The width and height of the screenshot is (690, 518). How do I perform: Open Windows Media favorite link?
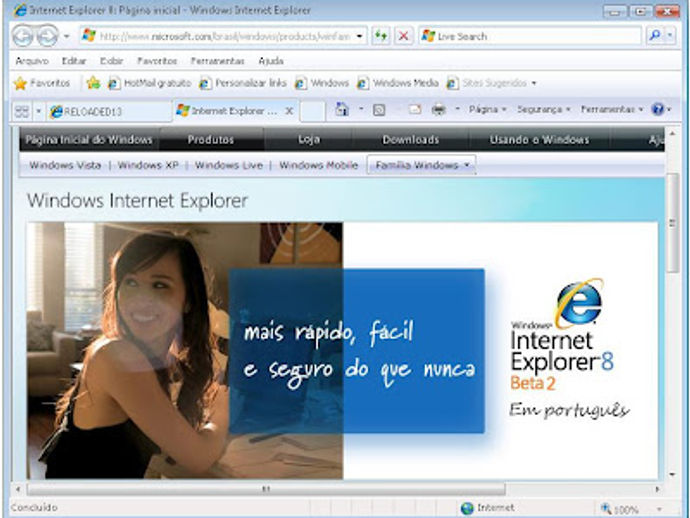tap(398, 83)
